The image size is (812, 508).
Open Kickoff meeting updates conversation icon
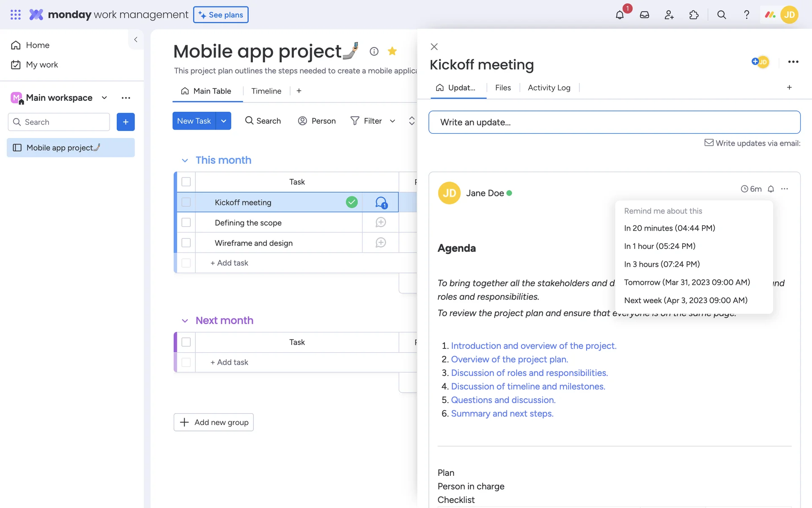tap(381, 202)
